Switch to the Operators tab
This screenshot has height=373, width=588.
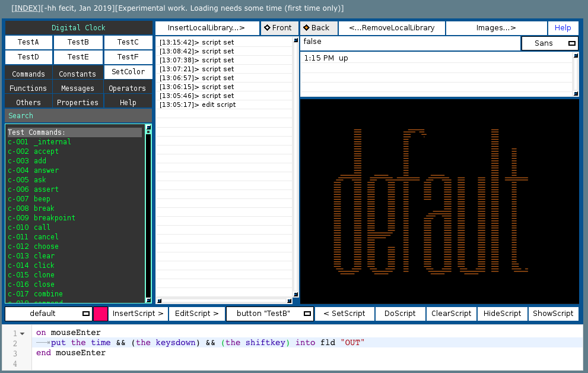pyautogui.click(x=128, y=88)
